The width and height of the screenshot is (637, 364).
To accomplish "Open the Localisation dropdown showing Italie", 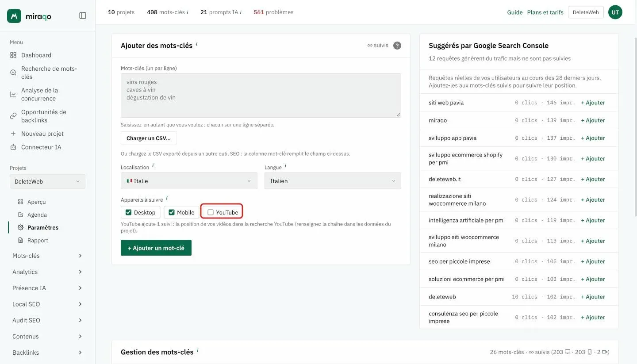I will point(189,181).
